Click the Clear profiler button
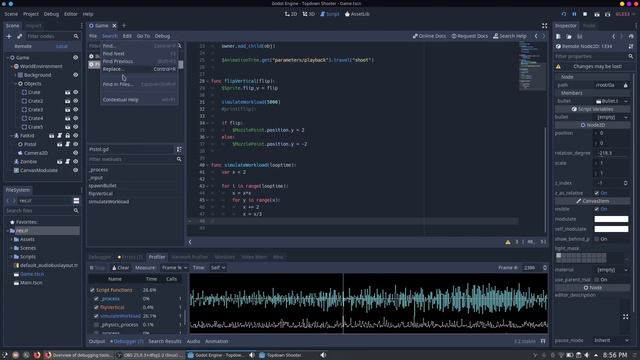The width and height of the screenshot is (640, 360). point(120,268)
